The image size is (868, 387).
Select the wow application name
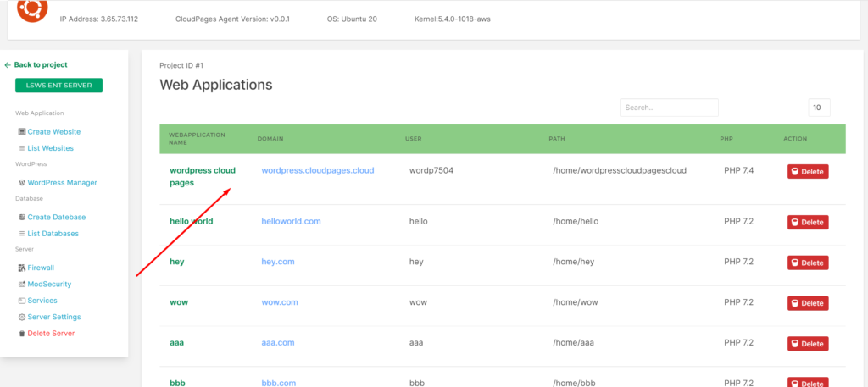(x=178, y=301)
